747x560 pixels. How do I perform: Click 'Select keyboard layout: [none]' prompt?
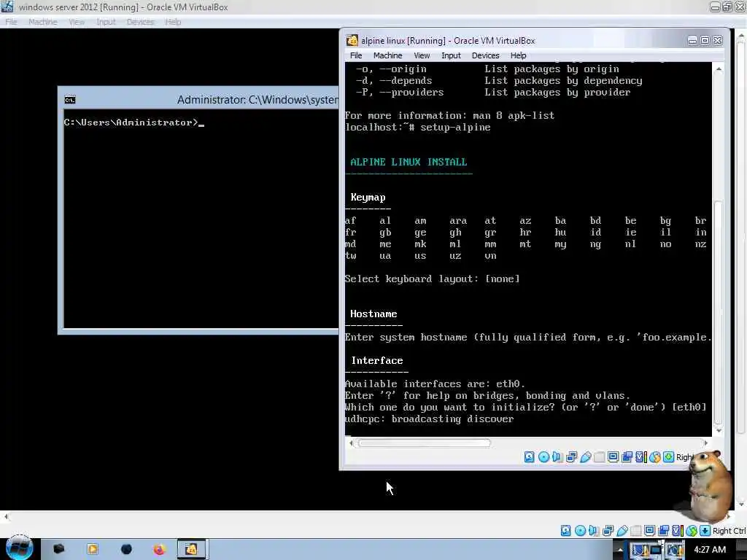pyautogui.click(x=432, y=279)
